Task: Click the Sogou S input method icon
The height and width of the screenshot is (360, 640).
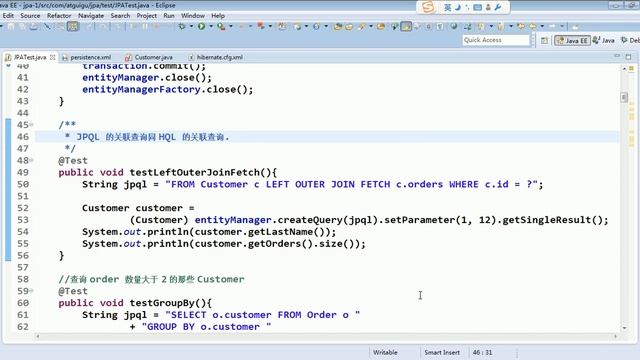Action: pos(428,7)
